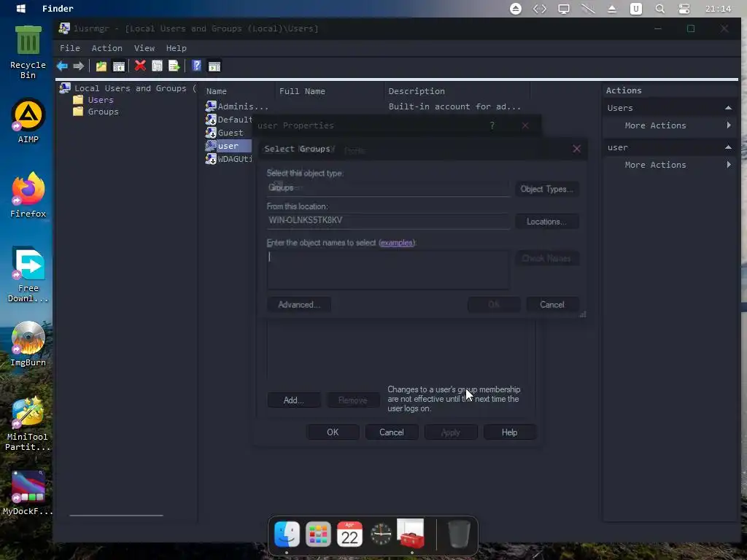Click the Finder icon in the dock

[x=287, y=534]
